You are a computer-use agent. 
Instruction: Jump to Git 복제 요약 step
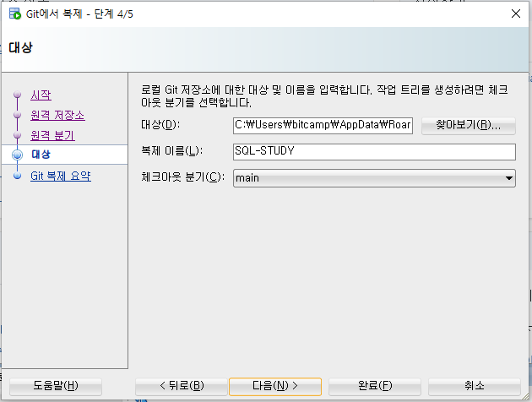click(x=61, y=176)
